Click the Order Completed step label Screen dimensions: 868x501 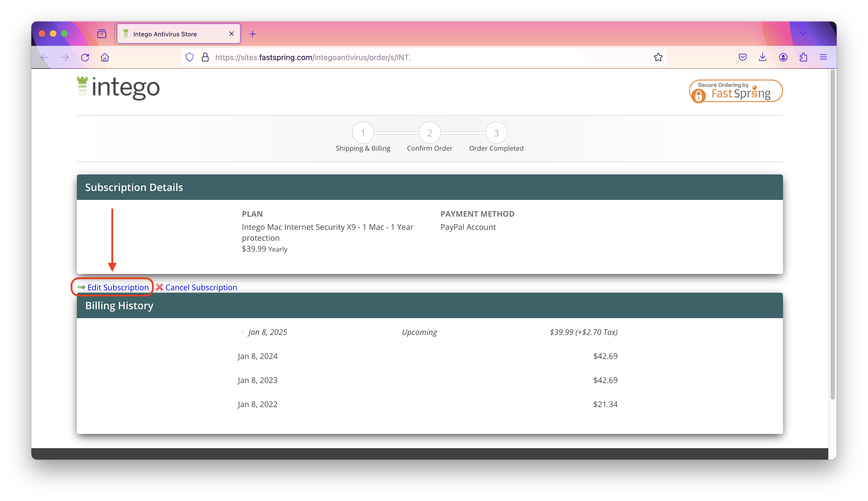(496, 148)
